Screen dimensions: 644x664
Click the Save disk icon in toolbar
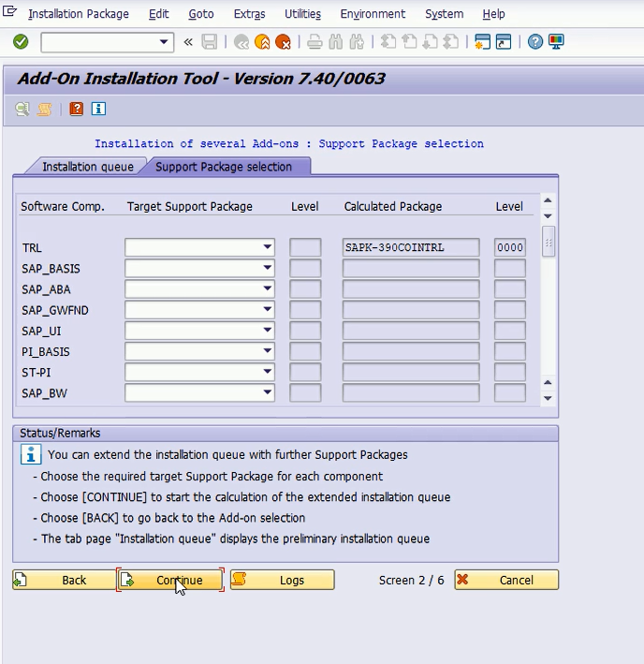(x=210, y=42)
